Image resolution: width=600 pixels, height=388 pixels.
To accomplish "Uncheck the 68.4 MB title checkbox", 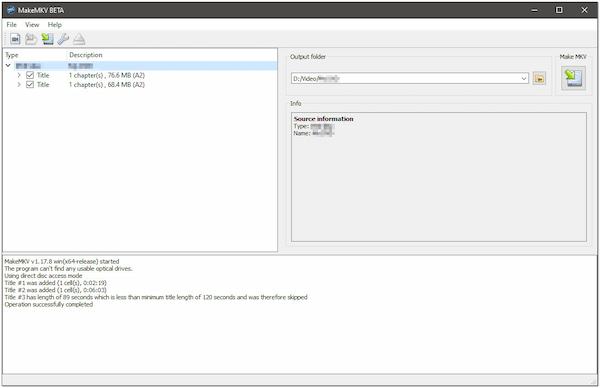I will pos(30,85).
